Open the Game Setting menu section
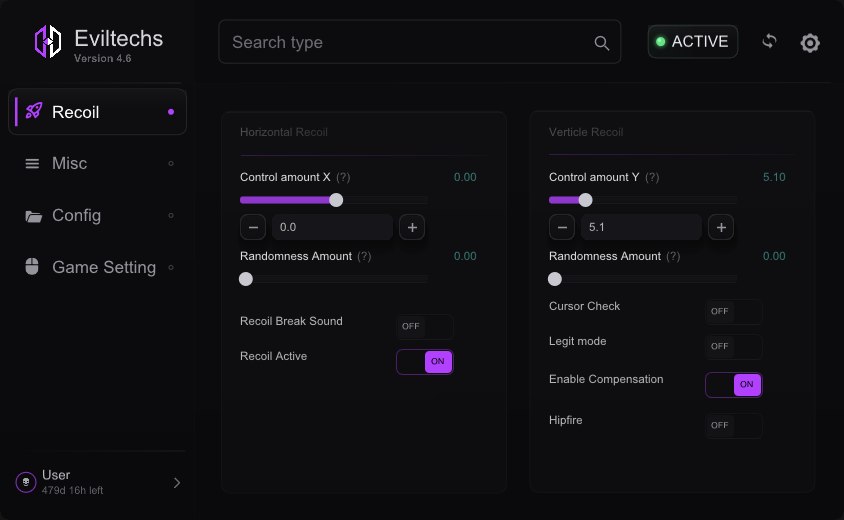The width and height of the screenshot is (844, 520). coord(97,267)
